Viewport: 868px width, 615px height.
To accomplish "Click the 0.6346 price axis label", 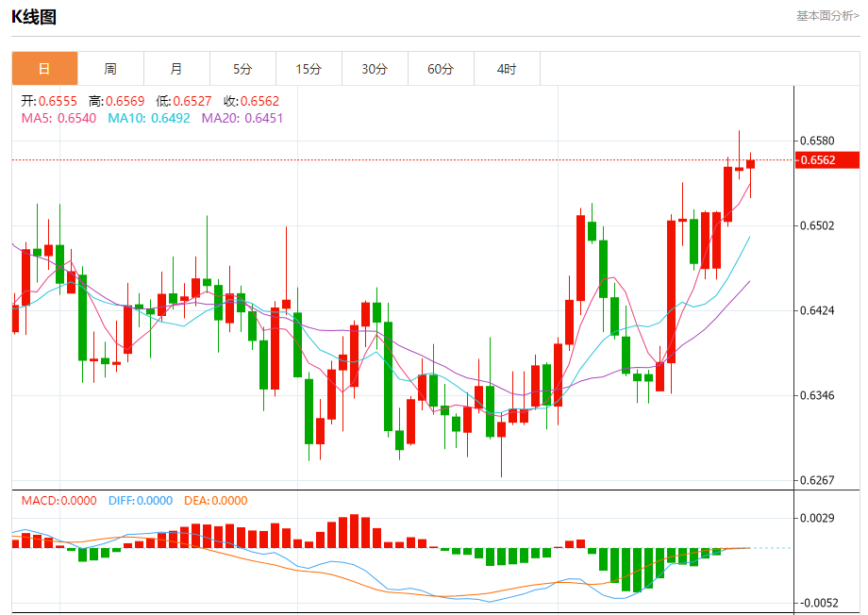I will (817, 395).
